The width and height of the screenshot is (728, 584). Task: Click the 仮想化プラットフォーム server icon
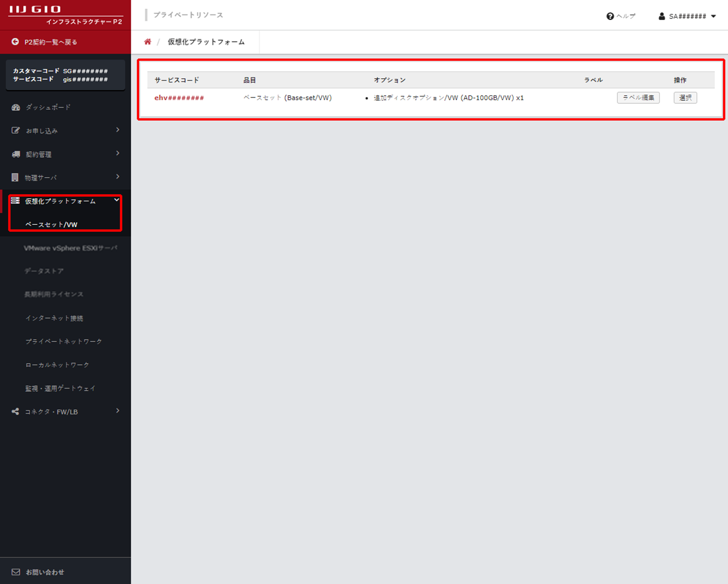(15, 201)
